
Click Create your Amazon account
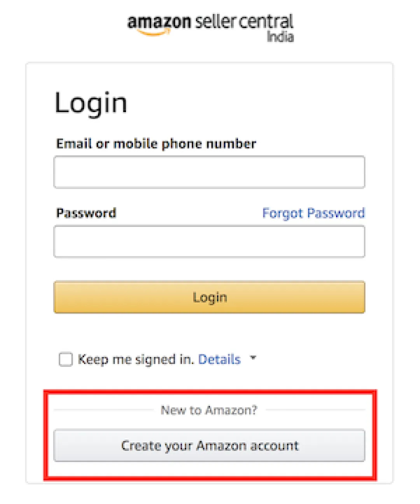point(210,446)
